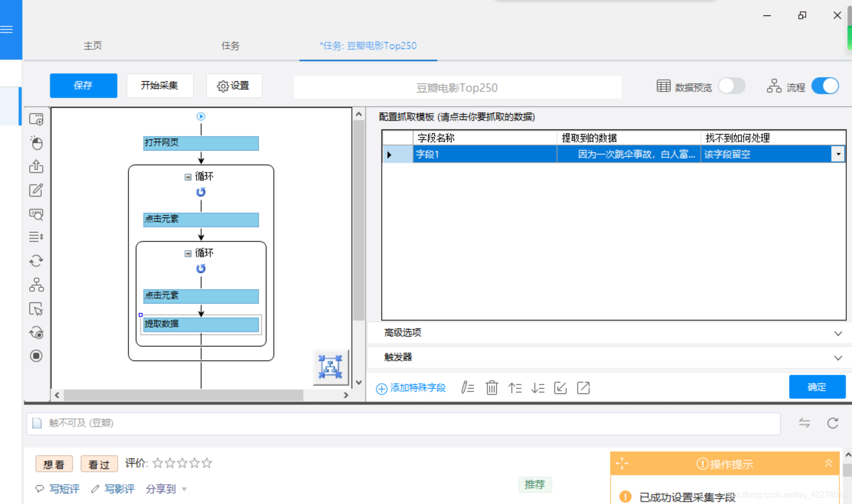Click the 字段1 field name cell

pyautogui.click(x=485, y=154)
